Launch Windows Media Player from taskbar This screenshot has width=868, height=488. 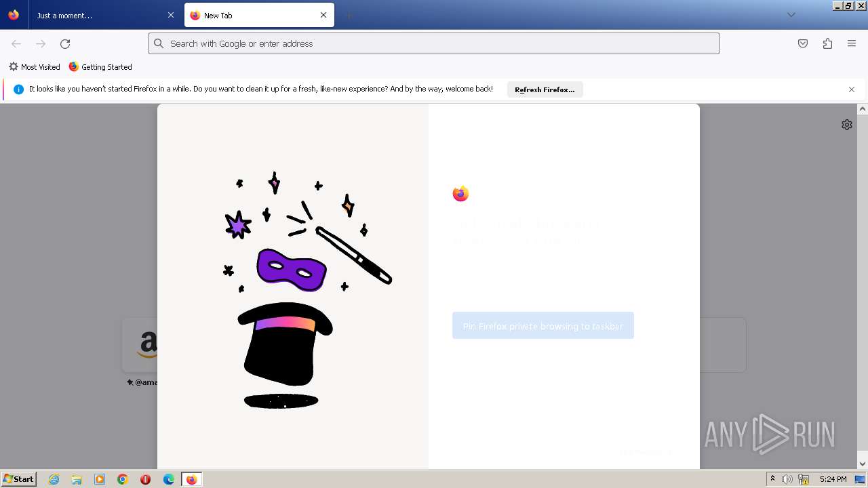coord(100,479)
